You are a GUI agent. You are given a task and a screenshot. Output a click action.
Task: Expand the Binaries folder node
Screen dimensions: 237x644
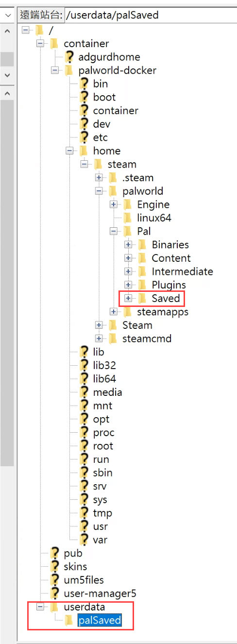tap(128, 245)
